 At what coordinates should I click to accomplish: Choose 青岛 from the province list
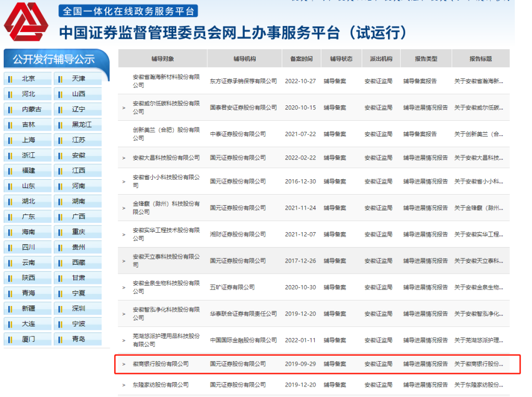(78, 339)
